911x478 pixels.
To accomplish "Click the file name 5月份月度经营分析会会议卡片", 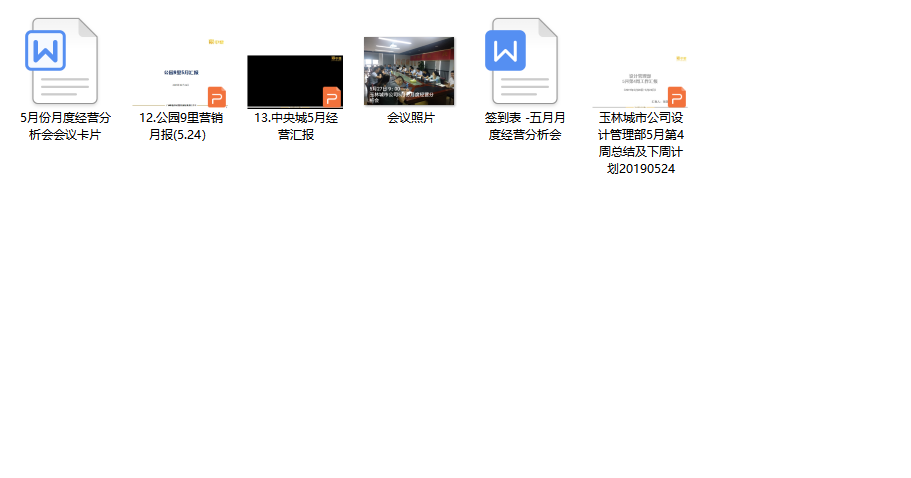I will tap(65, 126).
